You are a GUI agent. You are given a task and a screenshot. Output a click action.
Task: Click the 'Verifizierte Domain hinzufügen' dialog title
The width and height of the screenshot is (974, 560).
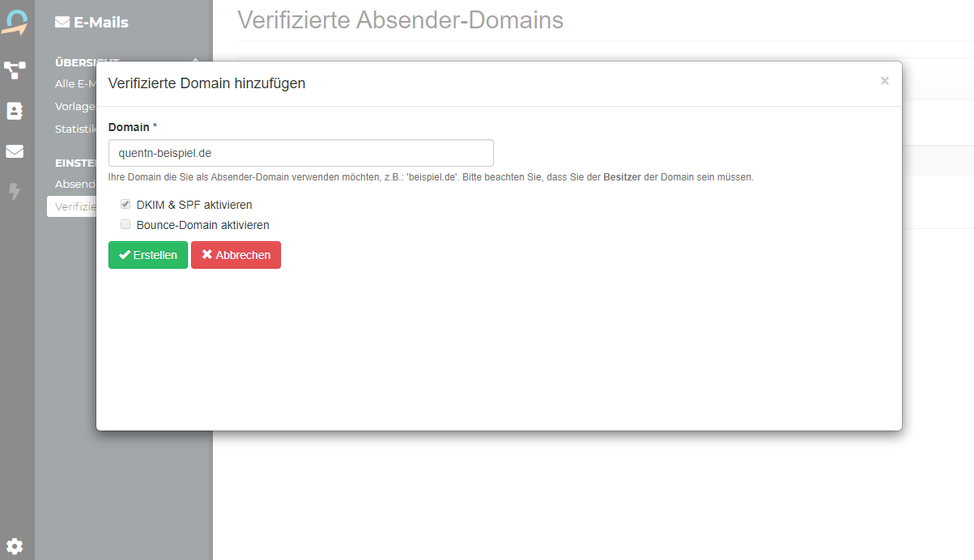(x=206, y=83)
